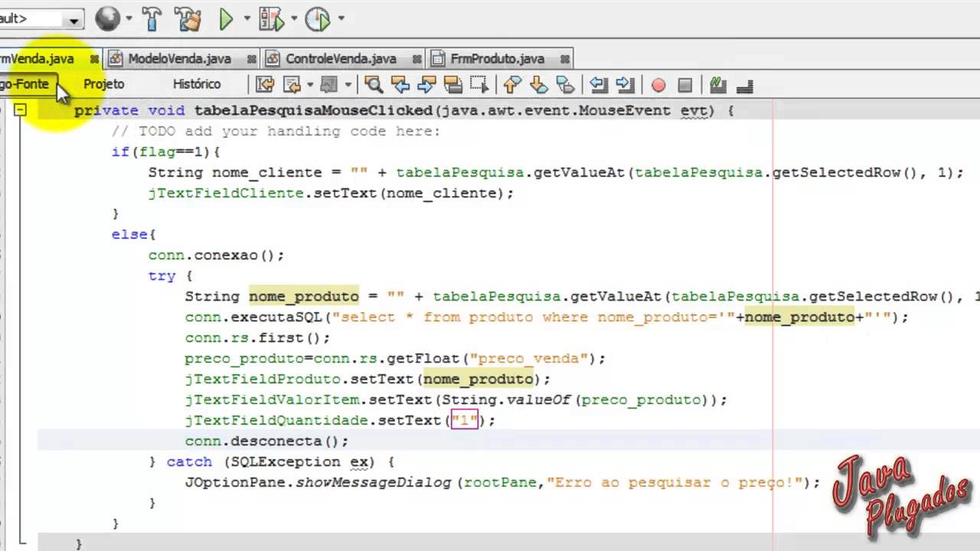Switch to the ModeloVenda.java tab

coord(180,59)
